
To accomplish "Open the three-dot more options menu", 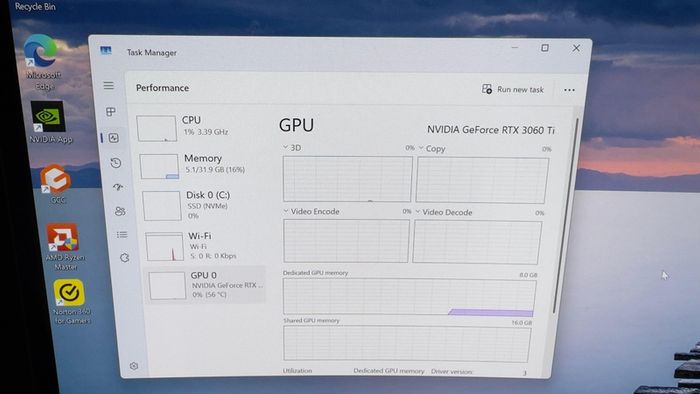I will click(569, 90).
